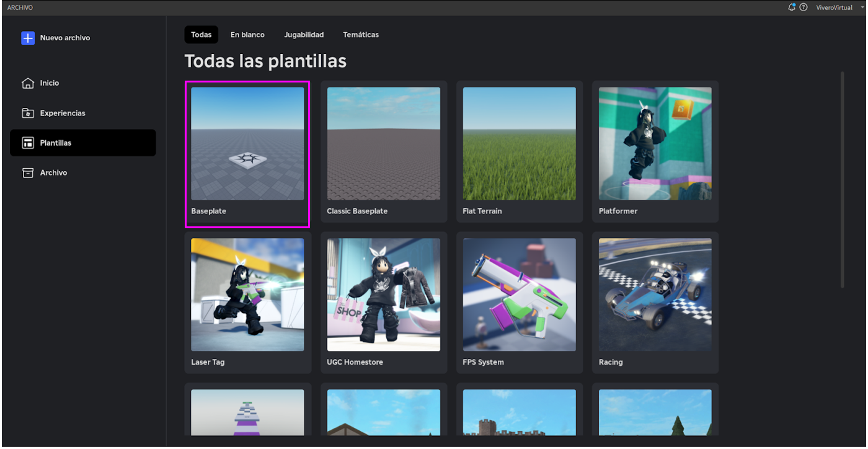Select the Temáticas tab

tap(361, 35)
